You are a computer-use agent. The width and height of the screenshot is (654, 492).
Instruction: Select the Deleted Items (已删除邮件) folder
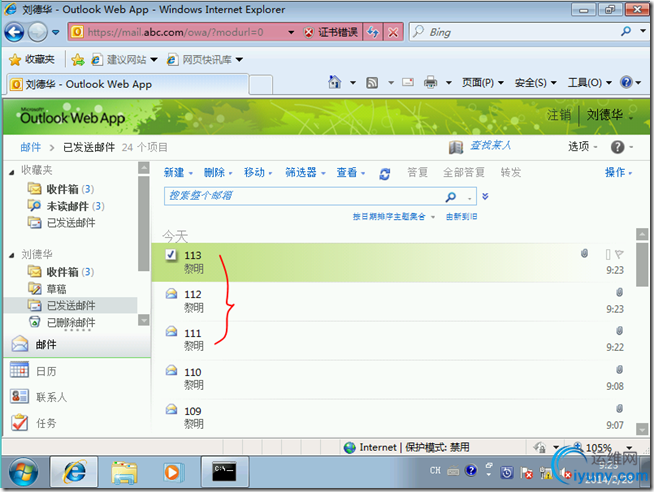71,322
